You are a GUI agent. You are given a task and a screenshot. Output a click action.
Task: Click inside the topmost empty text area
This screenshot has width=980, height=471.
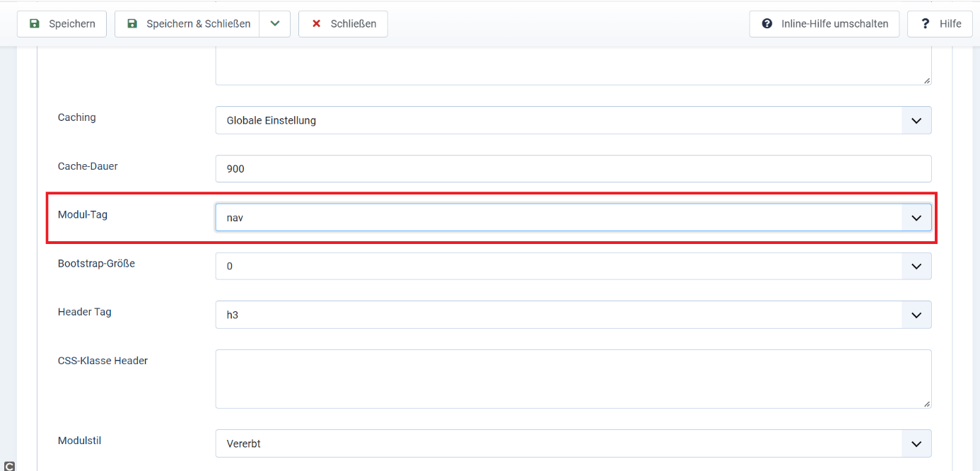point(573,66)
